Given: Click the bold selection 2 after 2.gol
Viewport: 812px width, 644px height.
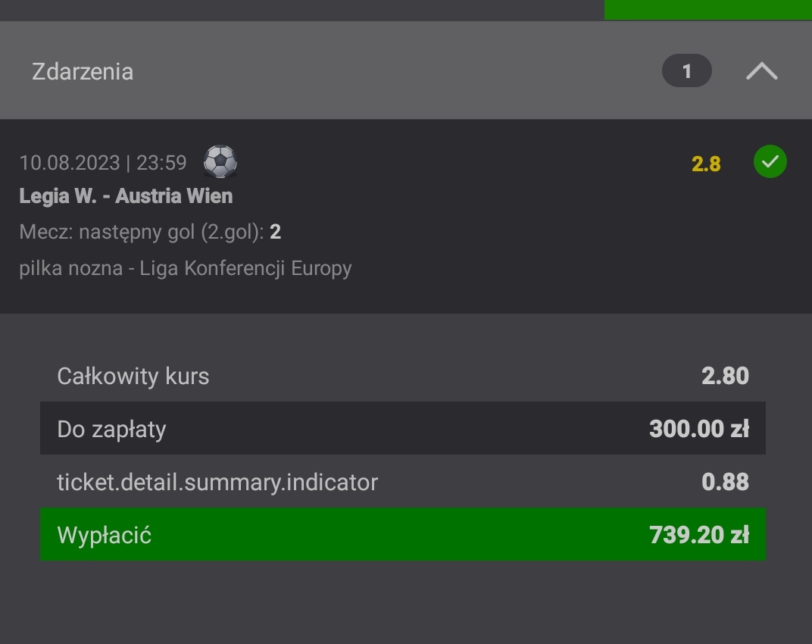Looking at the screenshot, I should pyautogui.click(x=276, y=232).
